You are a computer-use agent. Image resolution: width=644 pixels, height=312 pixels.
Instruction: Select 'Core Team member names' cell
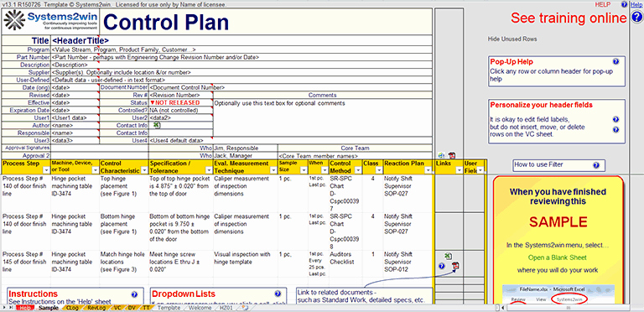click(x=356, y=156)
